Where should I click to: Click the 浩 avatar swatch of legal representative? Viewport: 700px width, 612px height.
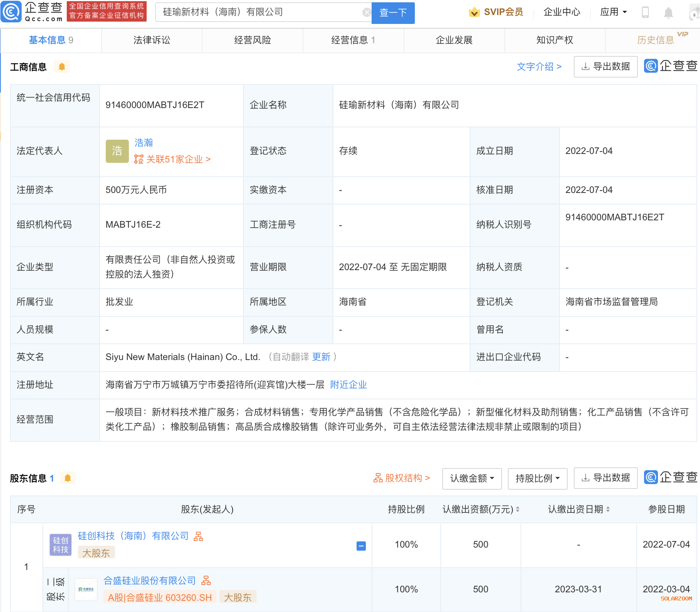coord(117,151)
